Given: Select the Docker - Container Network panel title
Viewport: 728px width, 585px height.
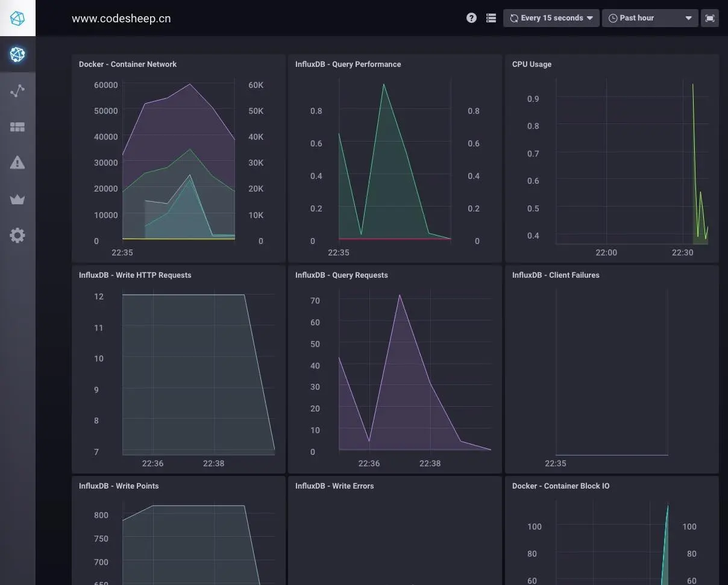Looking at the screenshot, I should (x=128, y=64).
